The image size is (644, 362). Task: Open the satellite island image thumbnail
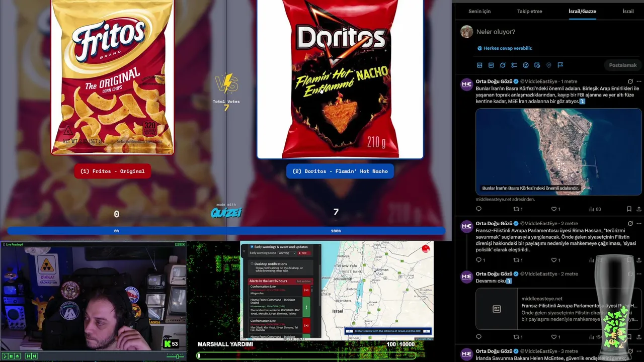[558, 151]
